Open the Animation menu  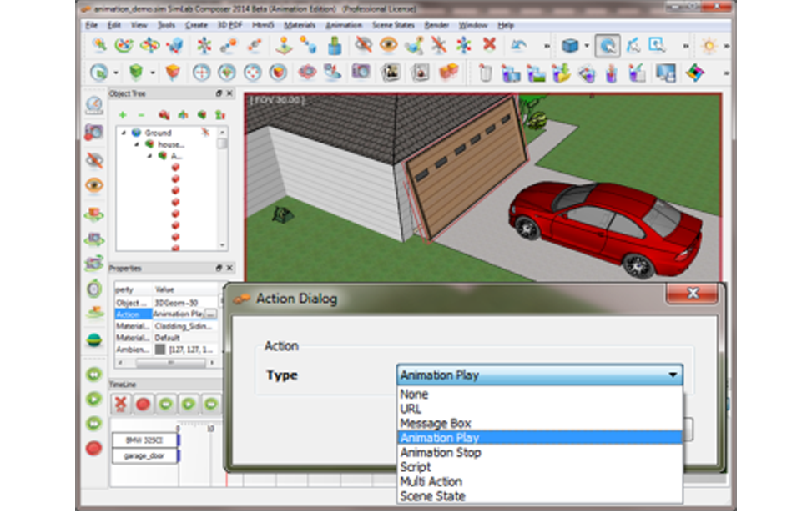point(343,25)
